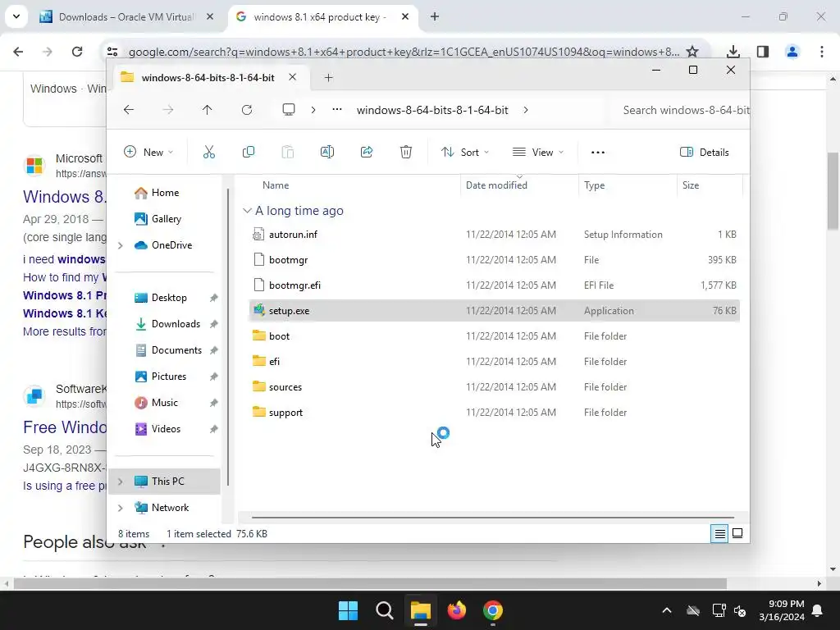Select the boot folder
This screenshot has height=630, width=840.
(x=495, y=336)
